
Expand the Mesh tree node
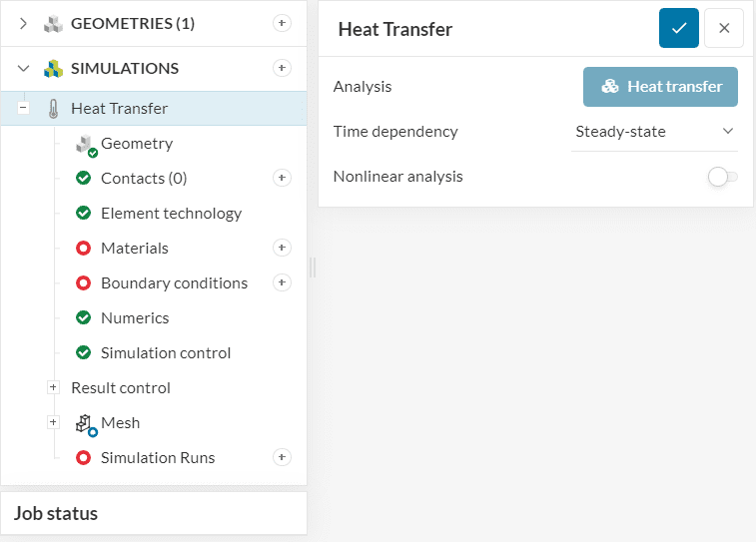[53, 422]
